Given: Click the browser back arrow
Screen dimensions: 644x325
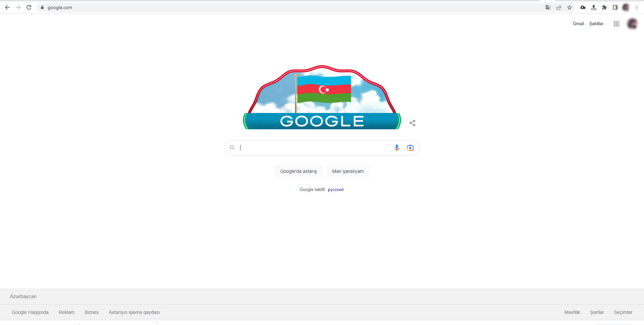Looking at the screenshot, I should pyautogui.click(x=7, y=7).
